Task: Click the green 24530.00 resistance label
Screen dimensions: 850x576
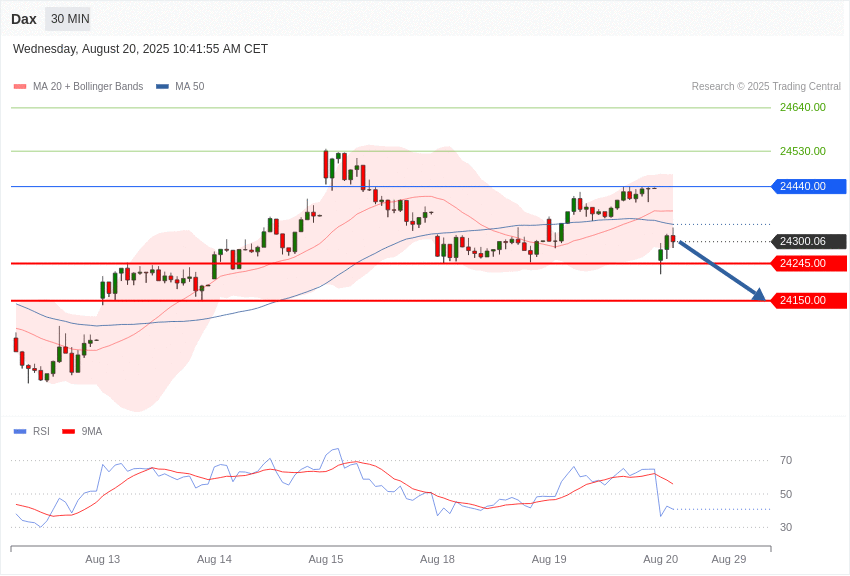Action: click(x=803, y=151)
